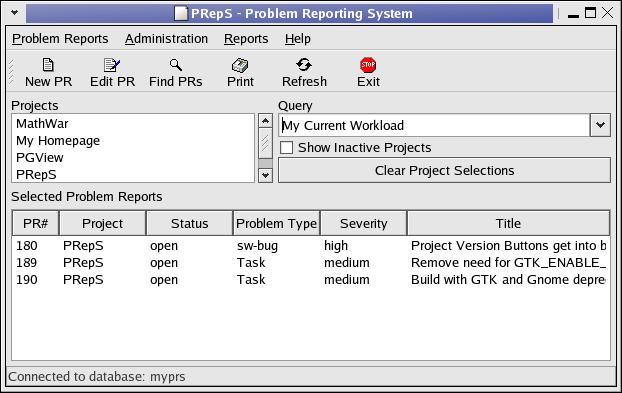Sort by PR# column header
Image resolution: width=622 pixels, height=393 pixels.
36,223
